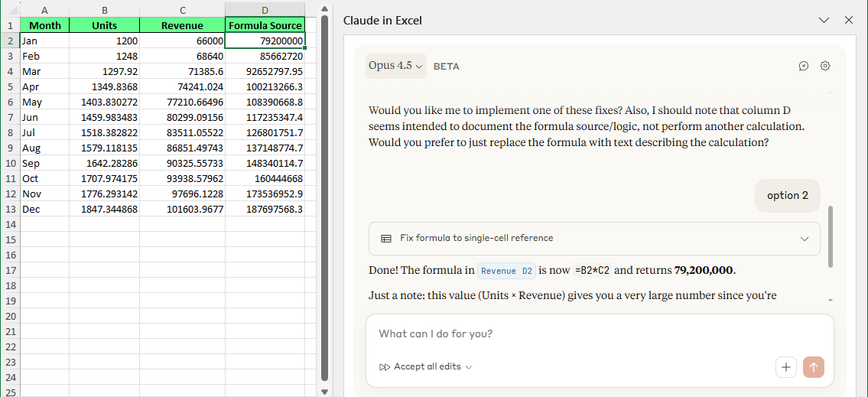Close the Claude in Excel pane

click(x=849, y=21)
